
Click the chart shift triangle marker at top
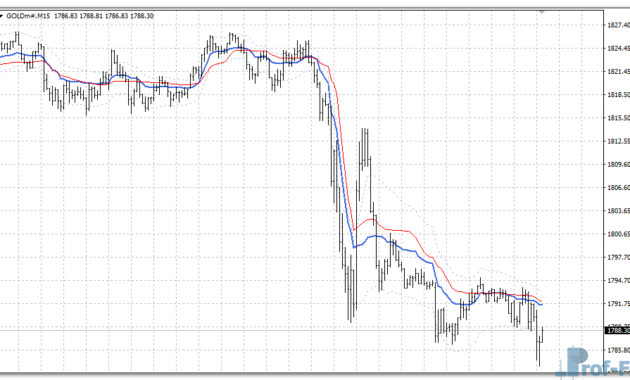click(x=542, y=12)
